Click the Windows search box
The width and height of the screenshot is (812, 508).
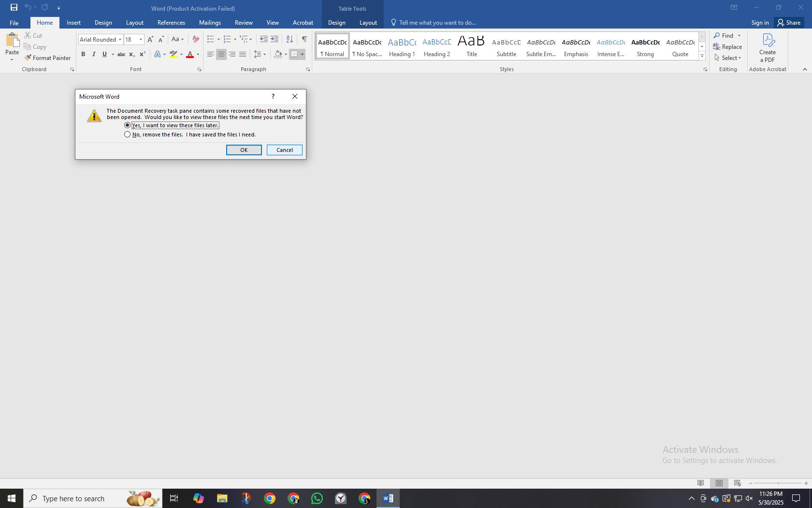coord(93,498)
